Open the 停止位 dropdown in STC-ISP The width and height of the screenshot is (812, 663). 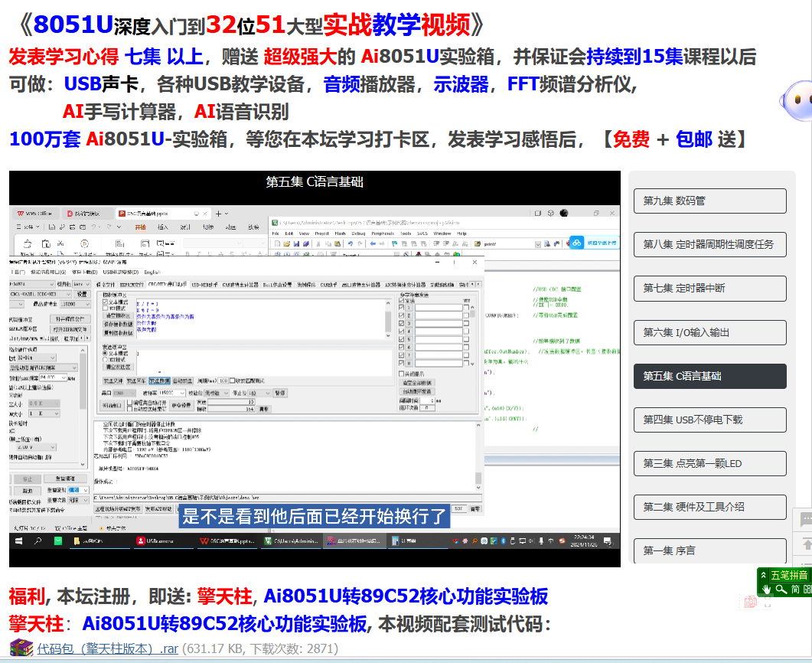259,393
